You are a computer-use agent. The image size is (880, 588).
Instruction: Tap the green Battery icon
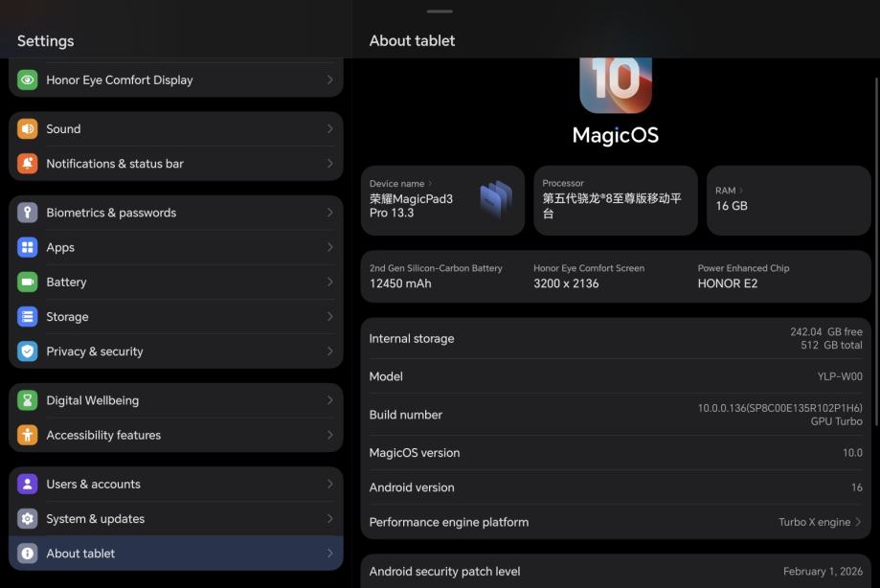click(x=27, y=283)
